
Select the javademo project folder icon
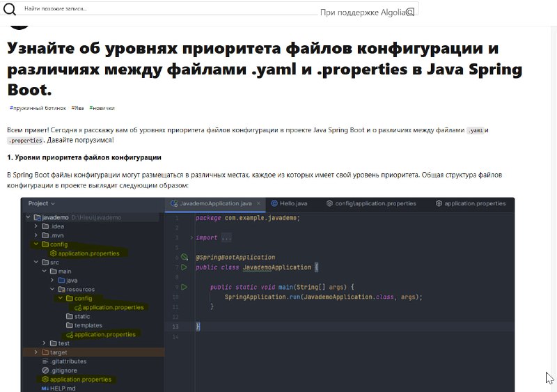point(38,217)
